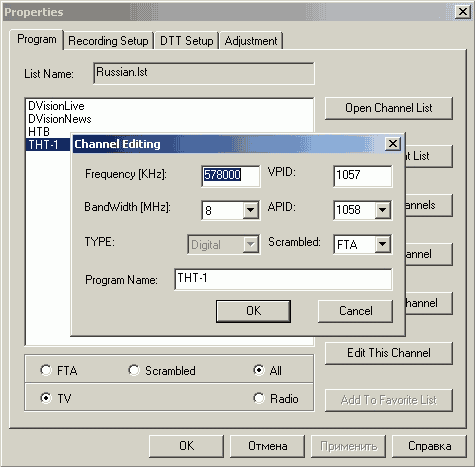Viewport: 475px width, 467px height.
Task: Select the Scrambled filter radio button
Action: [134, 370]
